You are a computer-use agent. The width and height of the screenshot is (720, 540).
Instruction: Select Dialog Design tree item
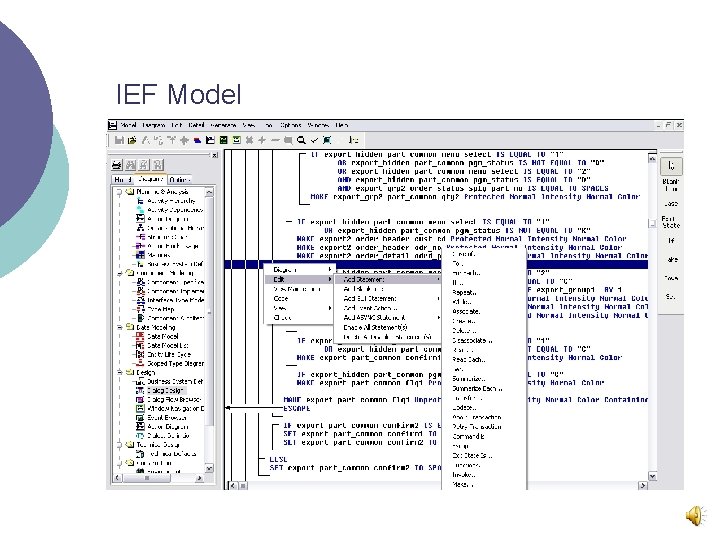(x=165, y=391)
